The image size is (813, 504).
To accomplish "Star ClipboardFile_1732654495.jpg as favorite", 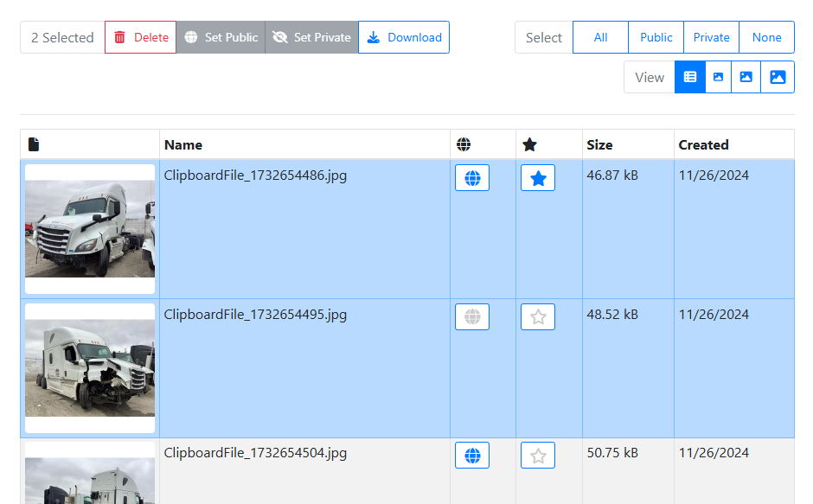I will pyautogui.click(x=538, y=317).
